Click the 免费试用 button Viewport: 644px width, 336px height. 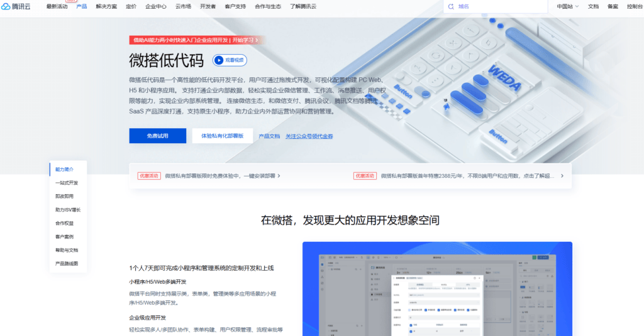click(x=157, y=136)
